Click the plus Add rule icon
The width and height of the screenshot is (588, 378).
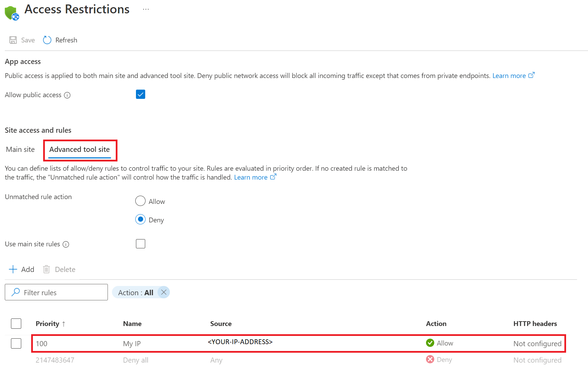[13, 269]
